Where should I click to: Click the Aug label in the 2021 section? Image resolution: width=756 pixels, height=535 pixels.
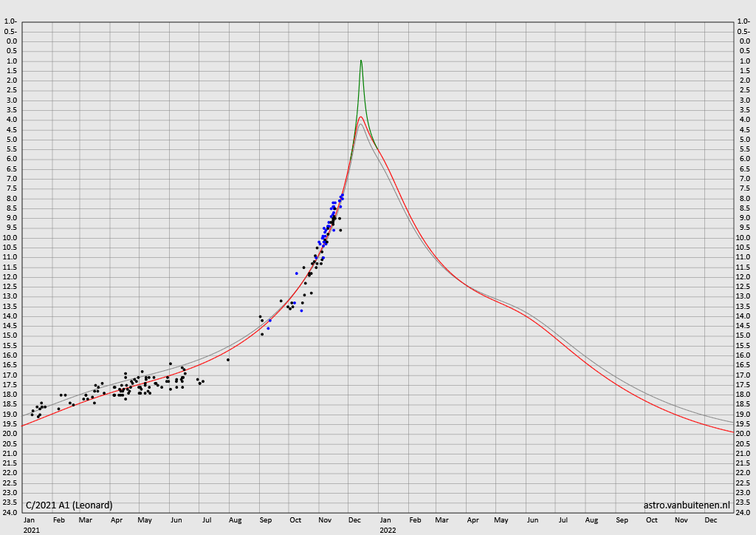pyautogui.click(x=236, y=520)
